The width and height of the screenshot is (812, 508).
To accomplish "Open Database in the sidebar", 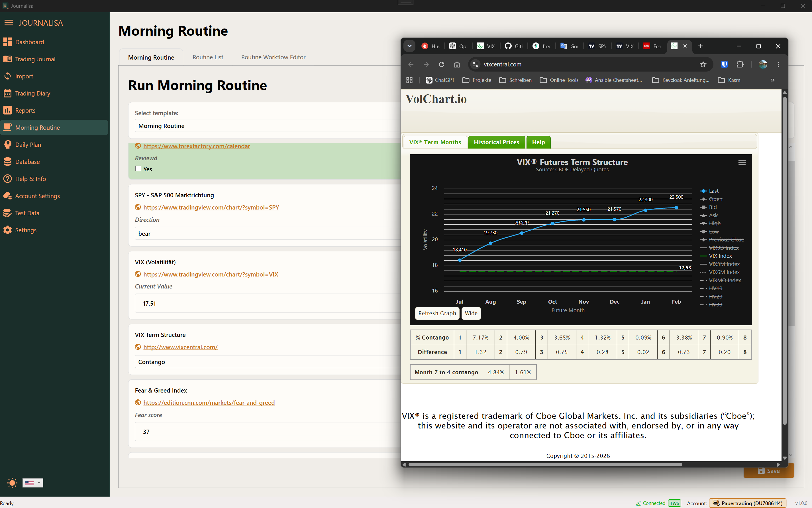I will [x=54, y=162].
